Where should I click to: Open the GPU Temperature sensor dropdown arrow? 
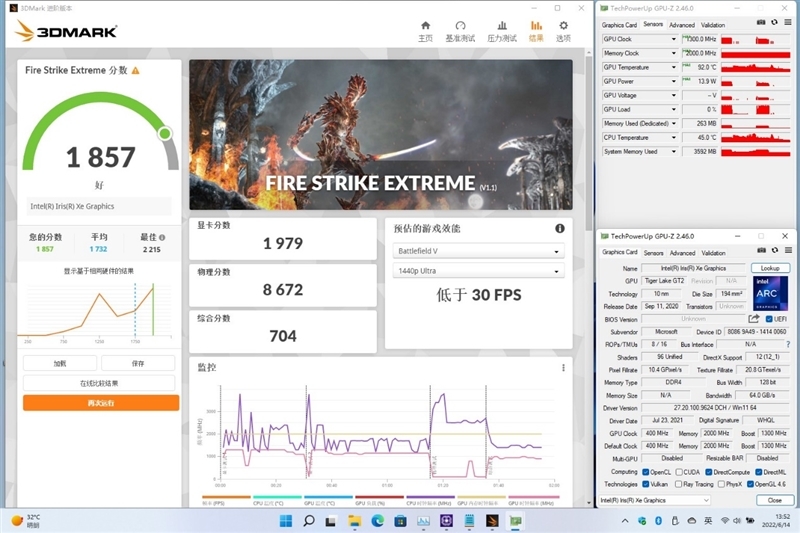pyautogui.click(x=673, y=68)
